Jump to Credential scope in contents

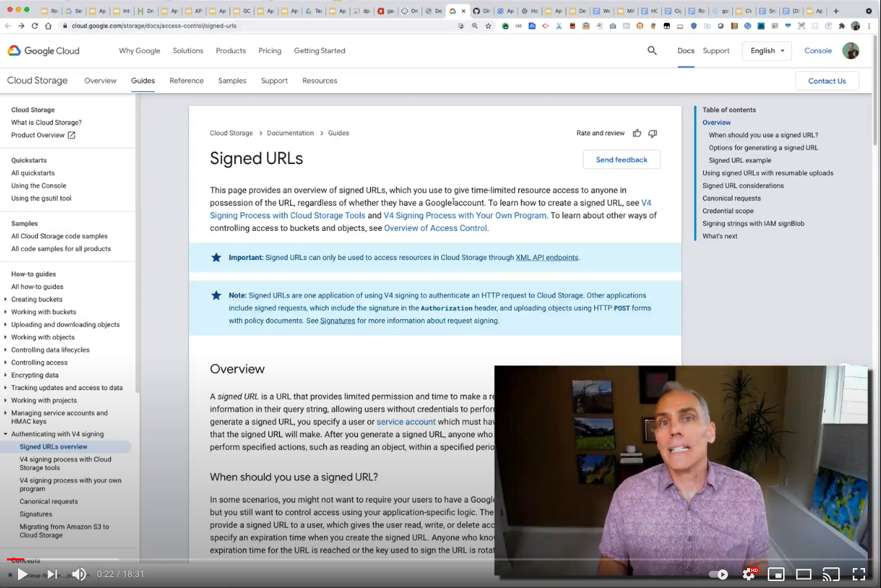(x=728, y=211)
